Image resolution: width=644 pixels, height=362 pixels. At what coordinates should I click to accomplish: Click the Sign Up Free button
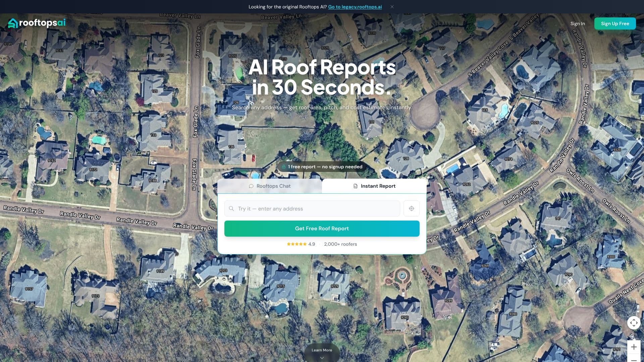(x=615, y=23)
